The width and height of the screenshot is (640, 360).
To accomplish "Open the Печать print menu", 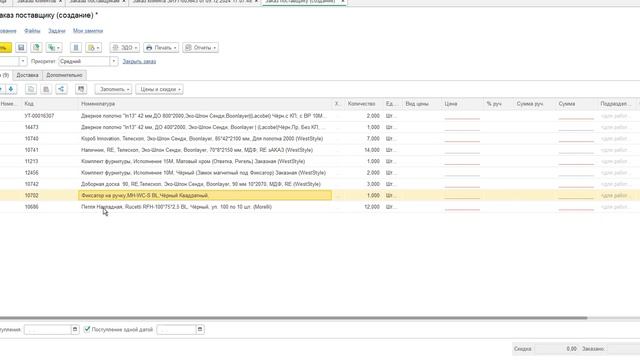I will (x=161, y=48).
